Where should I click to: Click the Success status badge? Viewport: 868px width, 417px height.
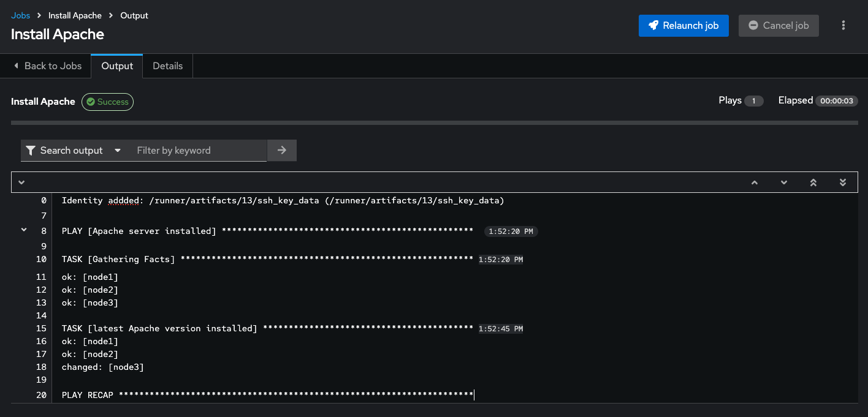[x=108, y=102]
